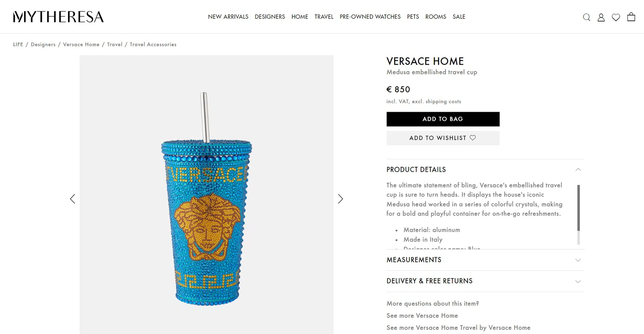Open the New Arrivals menu
Viewport: 644px width, 334px height.
228,17
